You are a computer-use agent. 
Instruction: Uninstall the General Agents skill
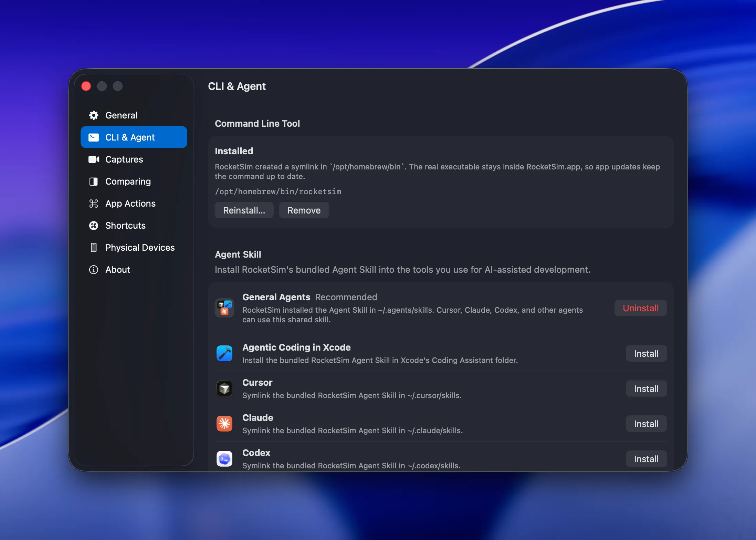point(641,308)
